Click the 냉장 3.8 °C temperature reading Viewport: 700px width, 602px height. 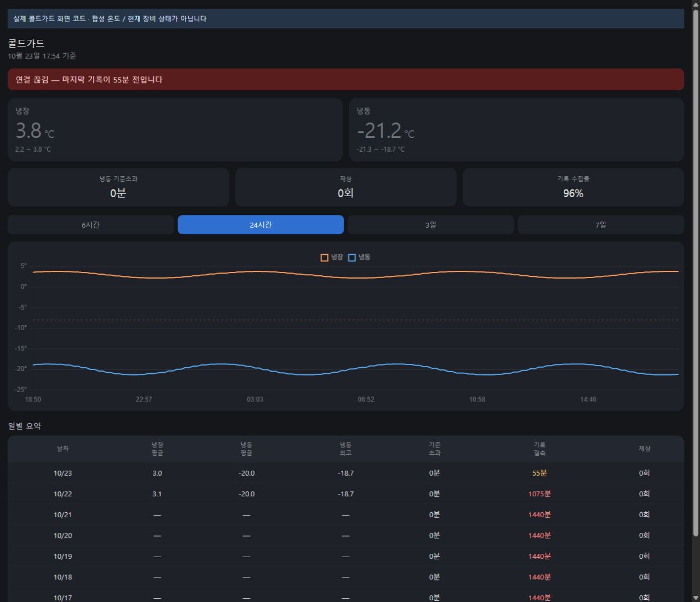coord(35,131)
